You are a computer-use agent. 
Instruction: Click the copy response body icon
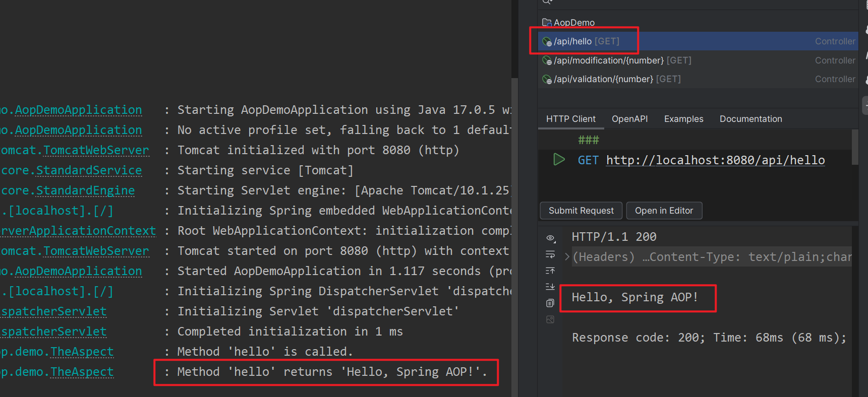(550, 303)
